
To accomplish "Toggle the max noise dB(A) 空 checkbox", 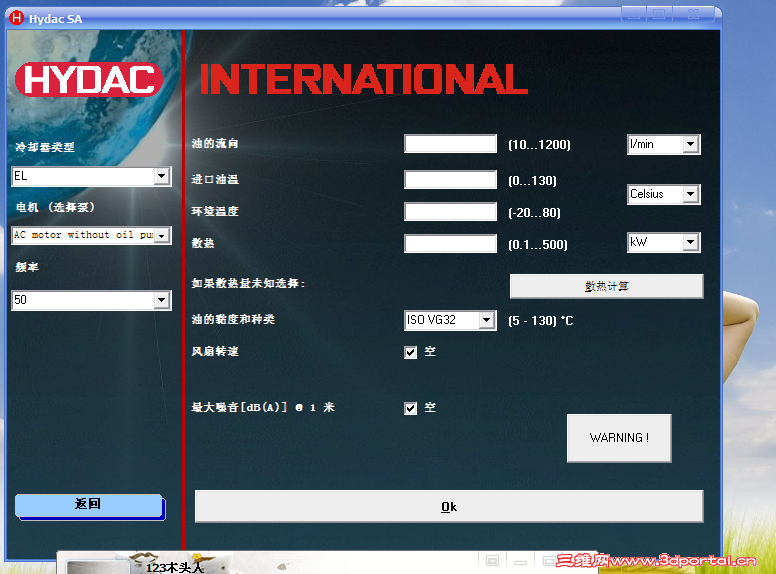I will click(410, 408).
